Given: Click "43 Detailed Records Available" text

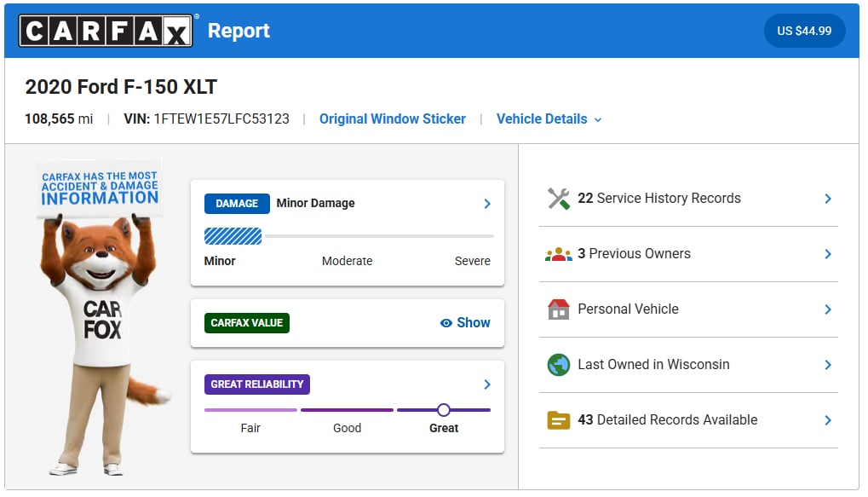Looking at the screenshot, I should click(x=667, y=420).
